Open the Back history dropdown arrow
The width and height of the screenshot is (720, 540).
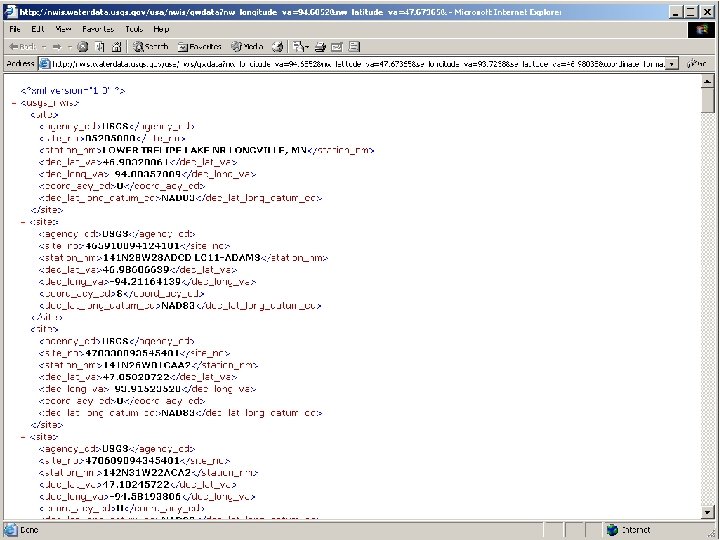click(44, 46)
